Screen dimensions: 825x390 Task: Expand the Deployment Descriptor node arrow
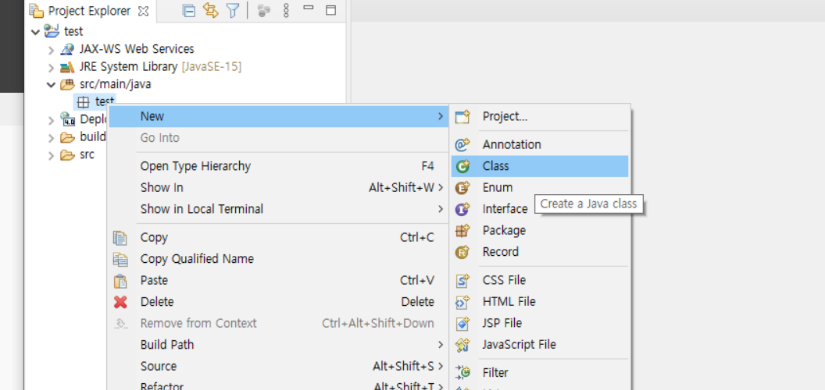coord(51,121)
